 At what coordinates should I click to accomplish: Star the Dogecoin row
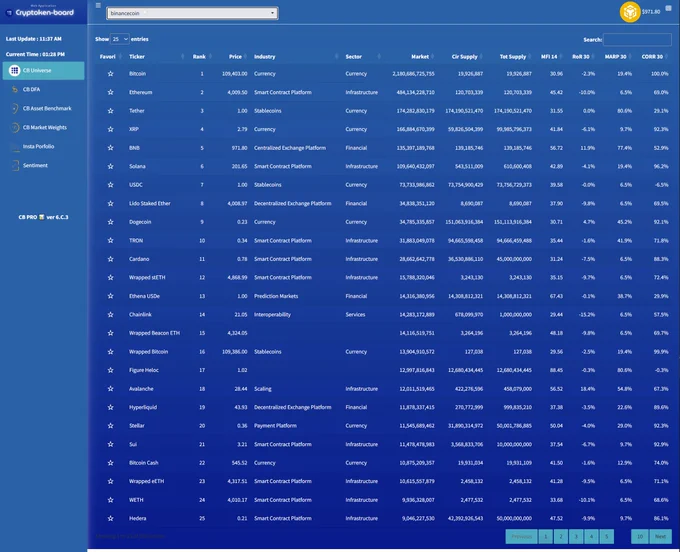pos(111,222)
